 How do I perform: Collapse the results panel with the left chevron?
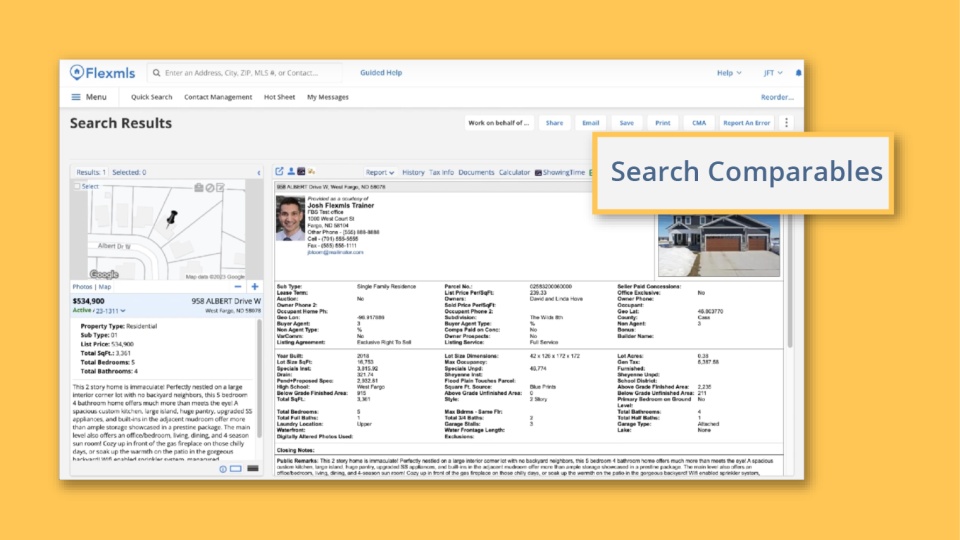[x=259, y=173]
